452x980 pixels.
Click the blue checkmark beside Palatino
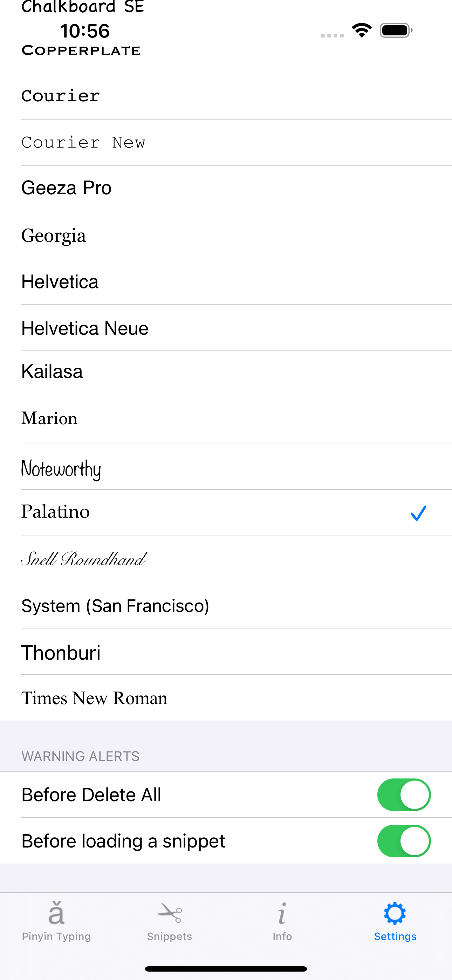[x=418, y=513]
